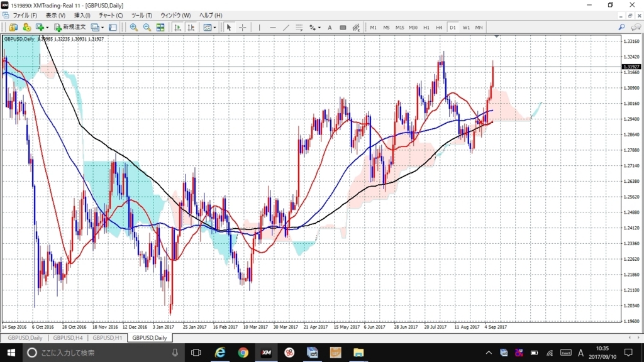Click the current price label 1.31927
This screenshot has width=644, height=362.
pos(631,67)
